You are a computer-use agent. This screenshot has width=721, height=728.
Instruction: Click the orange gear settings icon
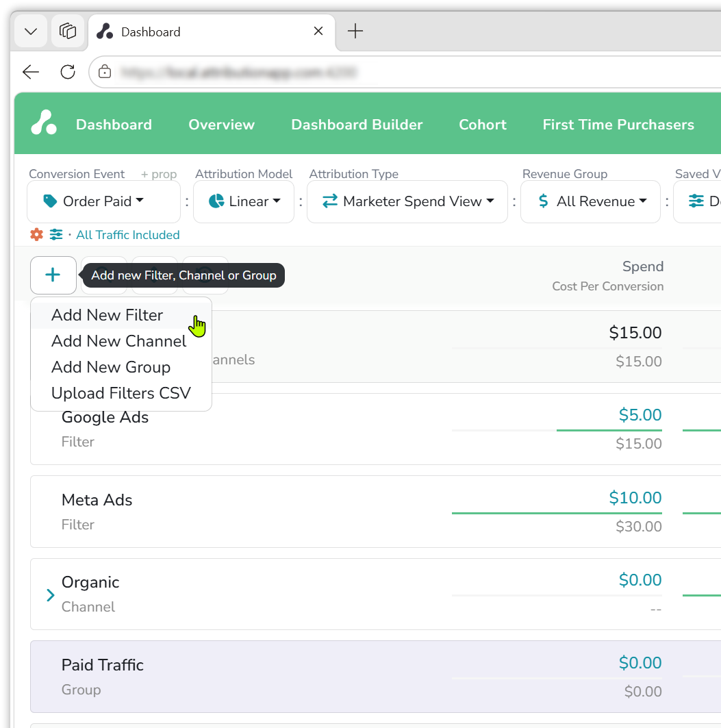(x=37, y=234)
